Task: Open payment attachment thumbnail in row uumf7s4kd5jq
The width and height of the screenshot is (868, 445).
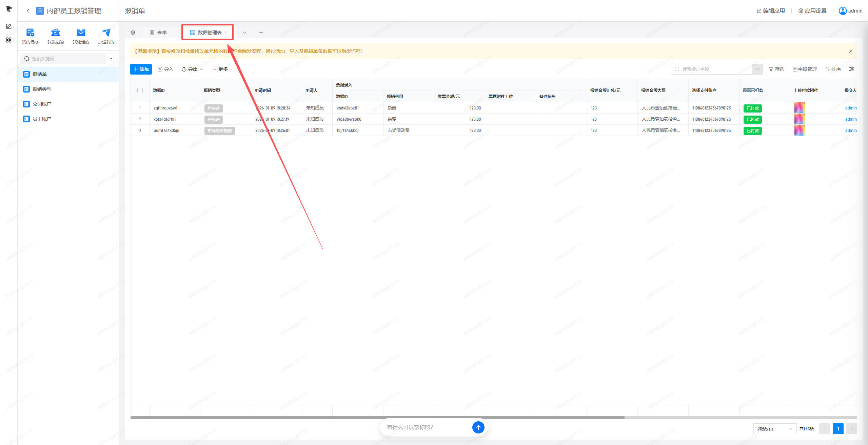Action: [x=800, y=130]
